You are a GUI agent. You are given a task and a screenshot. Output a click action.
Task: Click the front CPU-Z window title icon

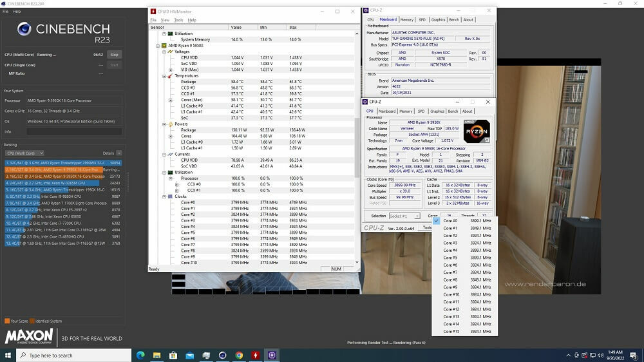tap(365, 102)
